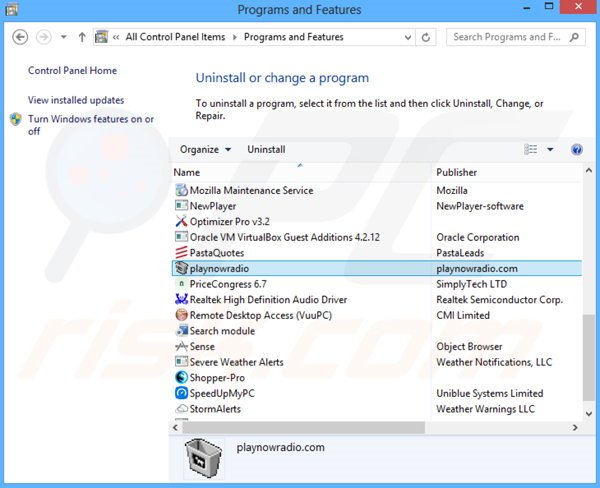600x488 pixels.
Task: Click the vertical scrollbar down arrow
Action: click(x=589, y=413)
